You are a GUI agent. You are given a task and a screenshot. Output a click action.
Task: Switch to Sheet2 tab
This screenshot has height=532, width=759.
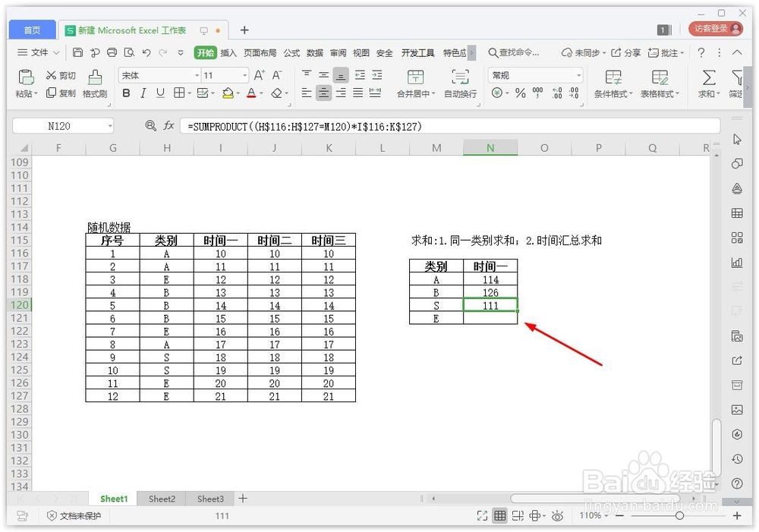162,499
